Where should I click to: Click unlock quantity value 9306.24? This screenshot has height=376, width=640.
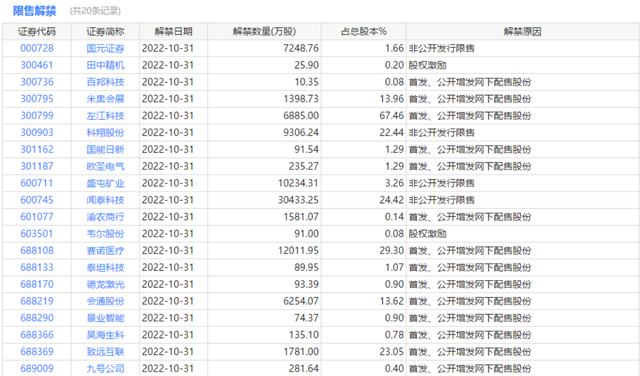tap(301, 132)
